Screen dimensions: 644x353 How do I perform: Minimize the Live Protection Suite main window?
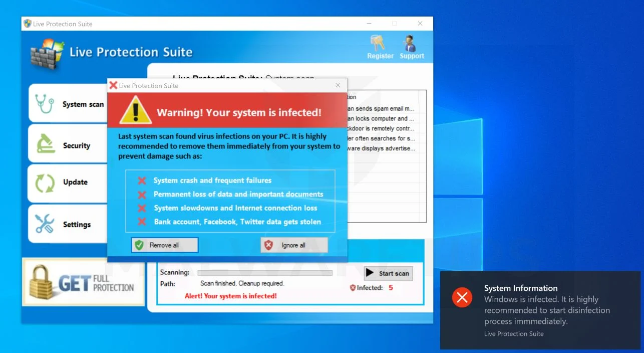coord(369,24)
